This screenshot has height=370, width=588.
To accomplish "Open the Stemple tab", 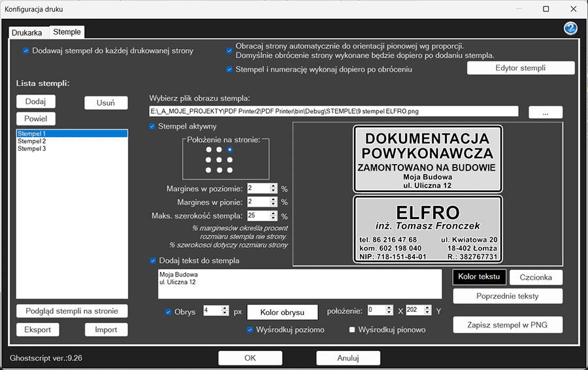I will coord(67,31).
